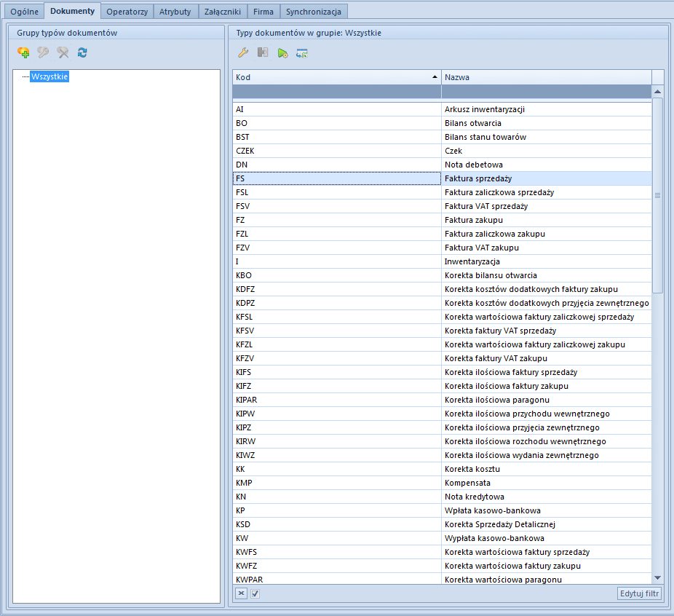674x616 pixels.
Task: Export the document types table to a spreadsheet
Action: [302, 53]
